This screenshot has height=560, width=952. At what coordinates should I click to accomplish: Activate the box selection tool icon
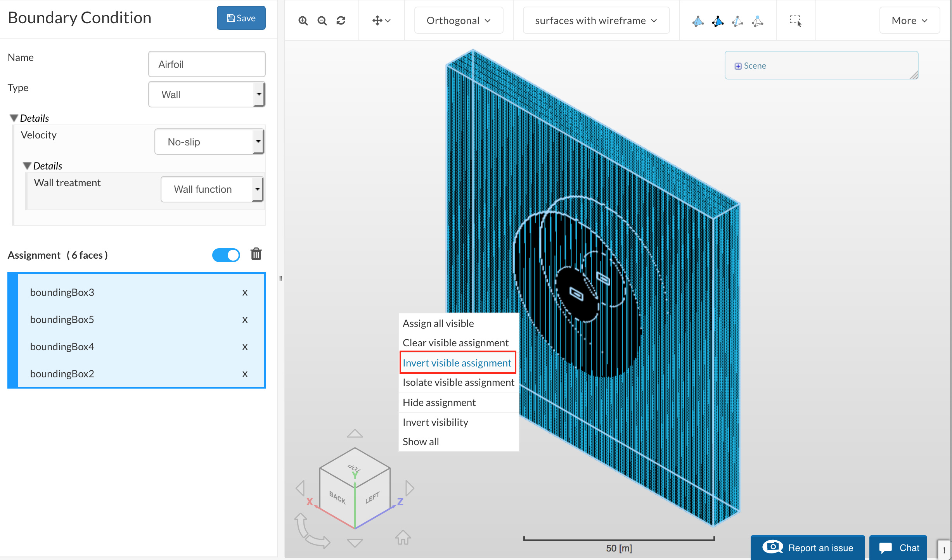click(795, 21)
